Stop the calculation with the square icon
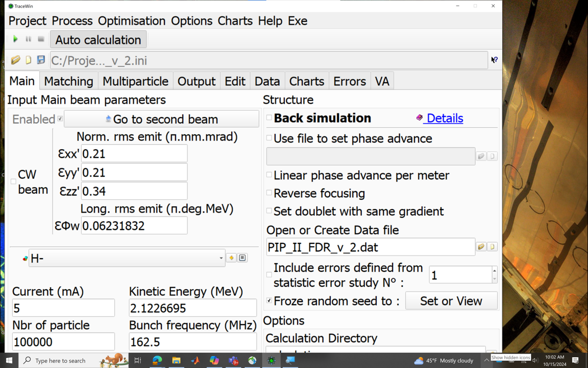The image size is (588, 368). [x=41, y=39]
